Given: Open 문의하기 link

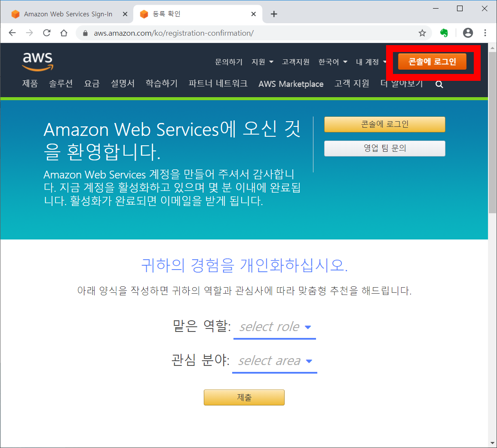Looking at the screenshot, I should (x=229, y=62).
